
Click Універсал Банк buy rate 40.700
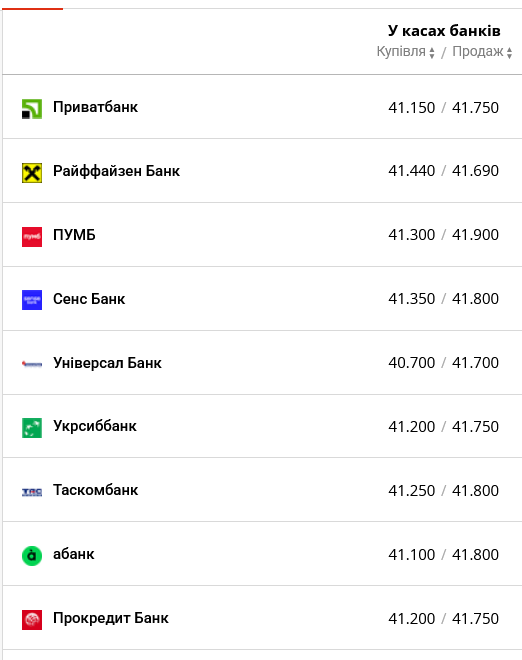(412, 362)
